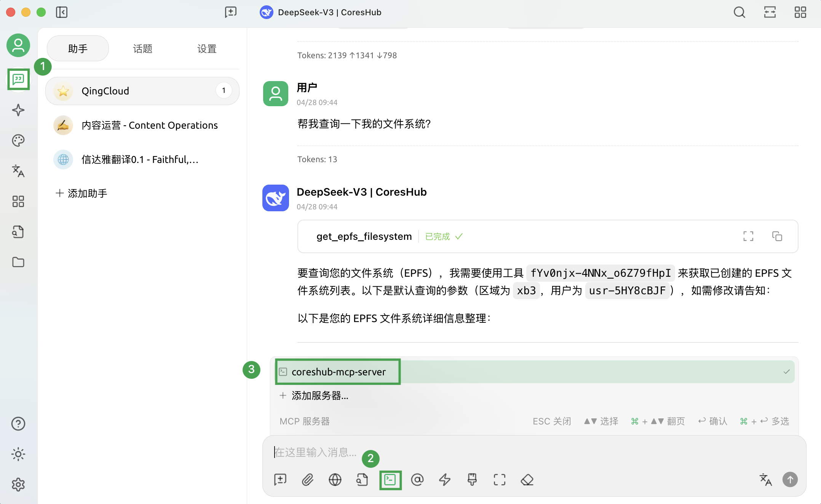821x504 pixels.
Task: Open the help question mark icon
Action: pos(18,424)
